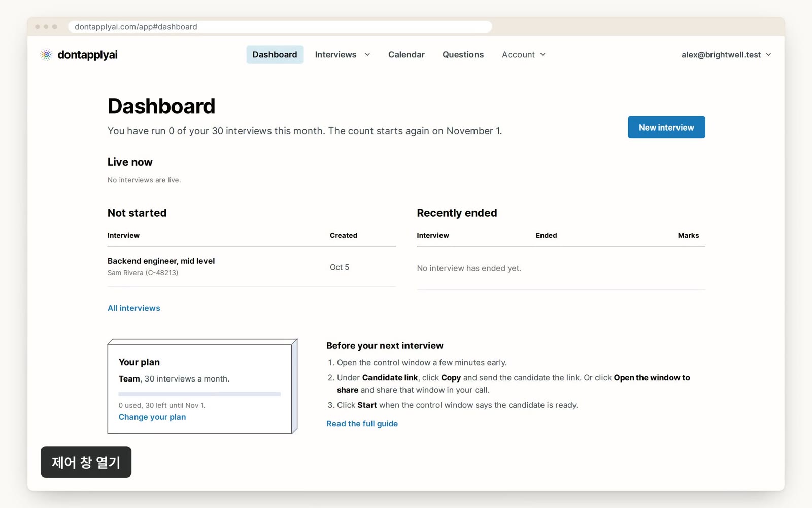Screen dimensions: 812x508
Task: Click the 'No interview has ended yet.' text
Action: [x=469, y=268]
